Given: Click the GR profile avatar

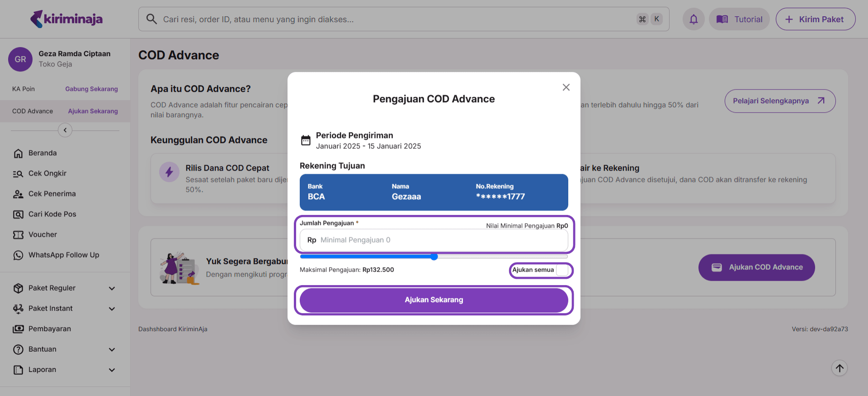Looking at the screenshot, I should pyautogui.click(x=20, y=59).
